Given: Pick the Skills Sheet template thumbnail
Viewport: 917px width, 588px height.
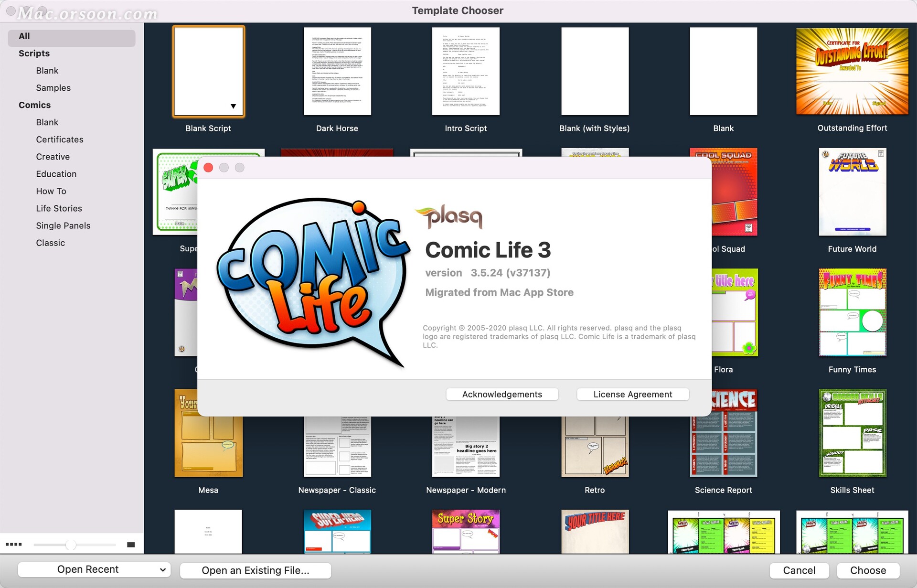Looking at the screenshot, I should coord(853,433).
